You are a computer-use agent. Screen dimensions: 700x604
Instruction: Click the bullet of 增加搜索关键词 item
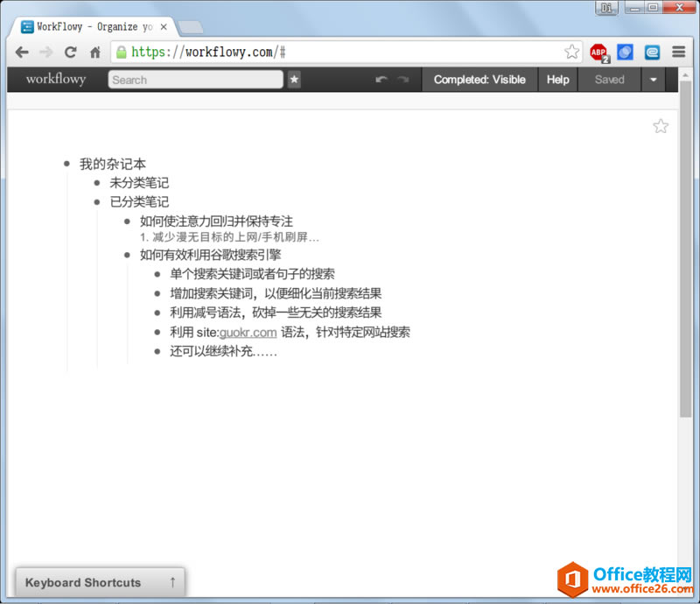pos(157,293)
